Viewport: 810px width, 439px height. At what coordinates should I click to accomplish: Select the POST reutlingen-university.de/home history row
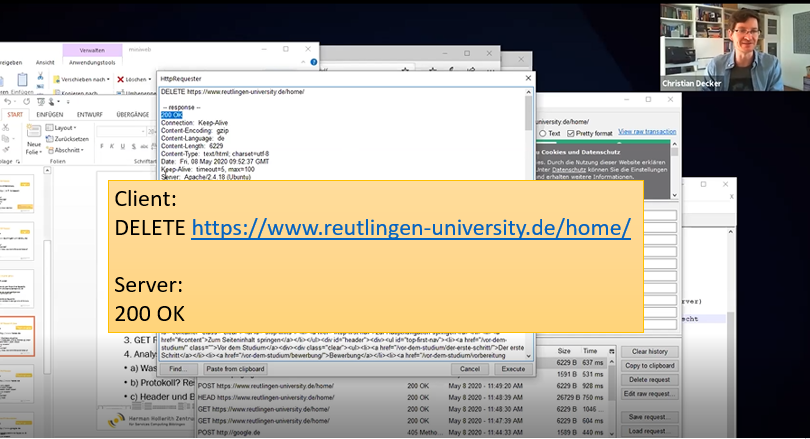coord(403,386)
